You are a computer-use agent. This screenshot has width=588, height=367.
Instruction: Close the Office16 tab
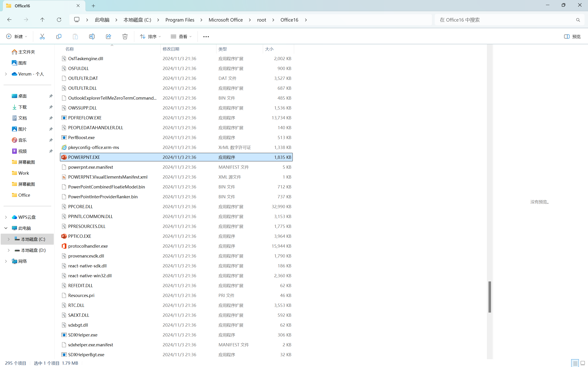click(78, 6)
